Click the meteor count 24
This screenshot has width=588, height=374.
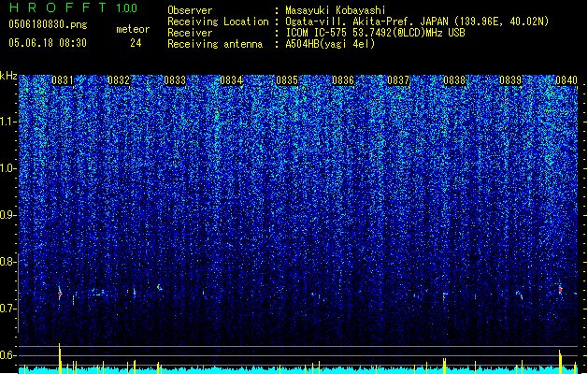pos(136,43)
